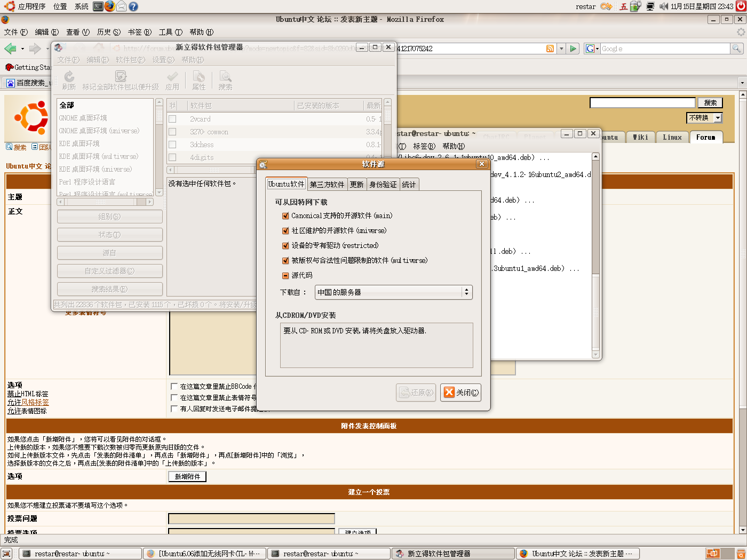Toggle the multiverse software checkbox
The height and width of the screenshot is (560, 747).
tap(285, 261)
